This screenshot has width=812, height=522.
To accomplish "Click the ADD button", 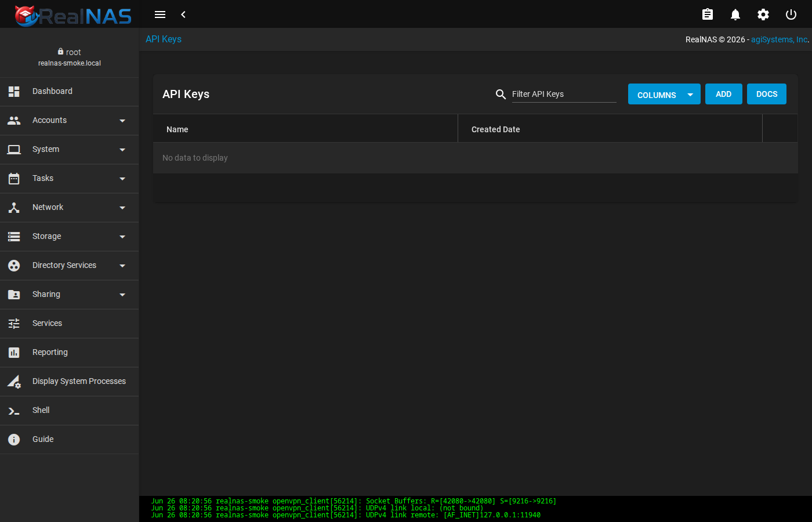I will (x=723, y=94).
